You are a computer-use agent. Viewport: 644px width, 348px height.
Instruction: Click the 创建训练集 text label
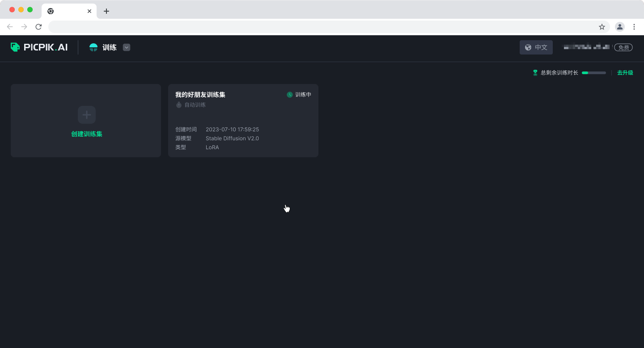tap(87, 134)
